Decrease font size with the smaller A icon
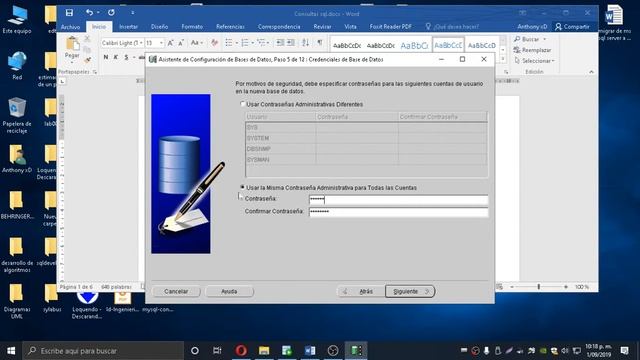640x360 pixels. (181, 43)
